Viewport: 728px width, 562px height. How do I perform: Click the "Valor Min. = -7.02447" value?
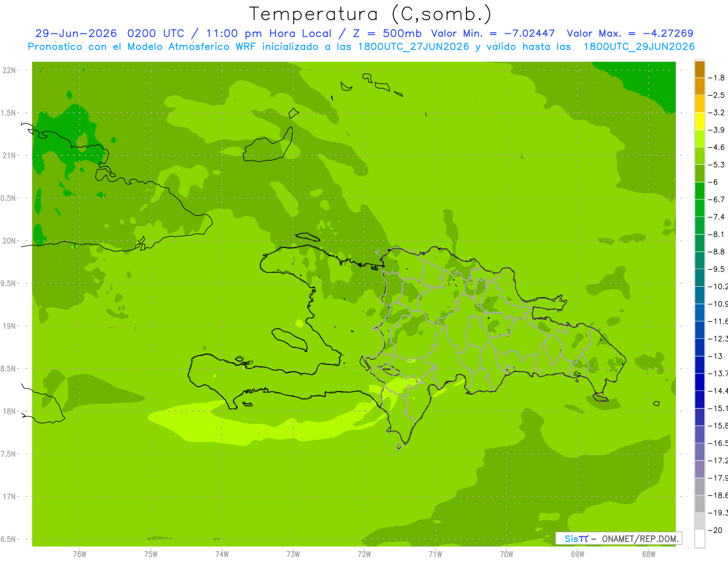493,33
